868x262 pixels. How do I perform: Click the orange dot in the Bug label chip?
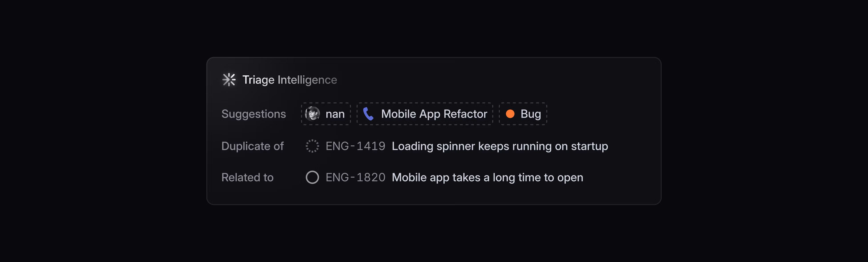pyautogui.click(x=510, y=114)
